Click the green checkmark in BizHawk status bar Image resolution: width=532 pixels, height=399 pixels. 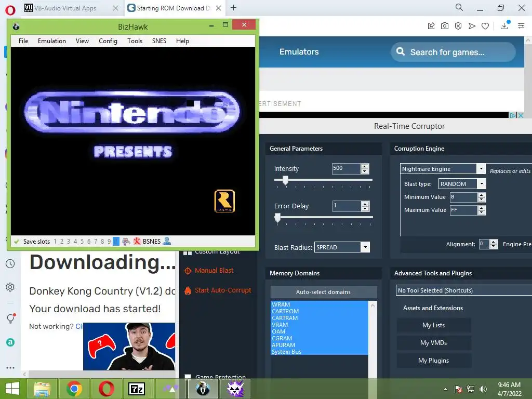tap(16, 242)
